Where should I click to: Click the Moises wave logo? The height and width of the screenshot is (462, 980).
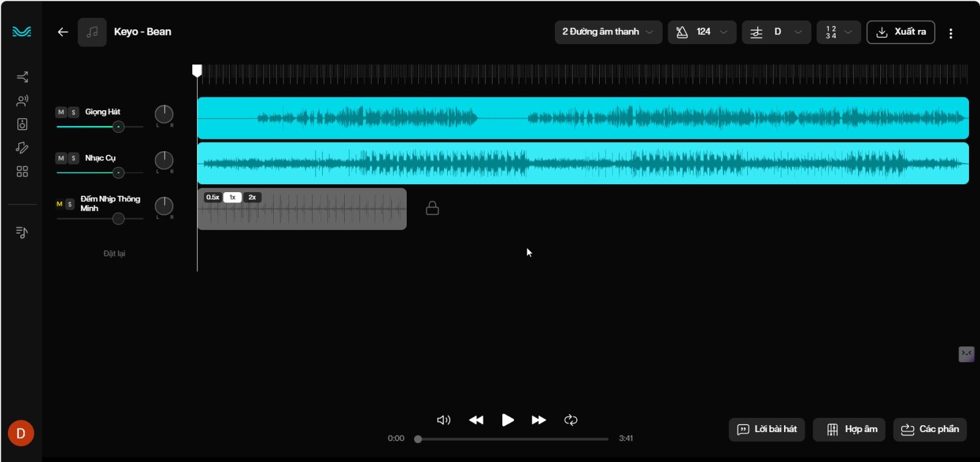click(21, 31)
